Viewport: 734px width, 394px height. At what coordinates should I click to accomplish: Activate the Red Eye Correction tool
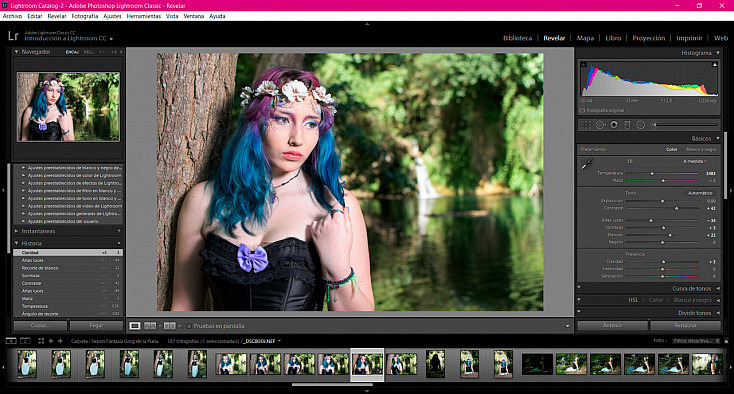[614, 125]
